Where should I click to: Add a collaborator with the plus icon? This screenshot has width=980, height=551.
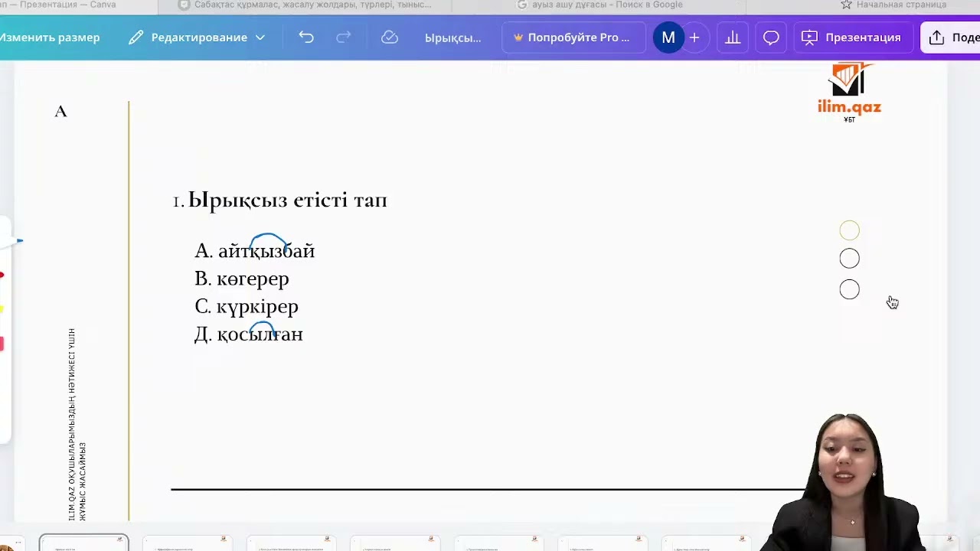694,37
